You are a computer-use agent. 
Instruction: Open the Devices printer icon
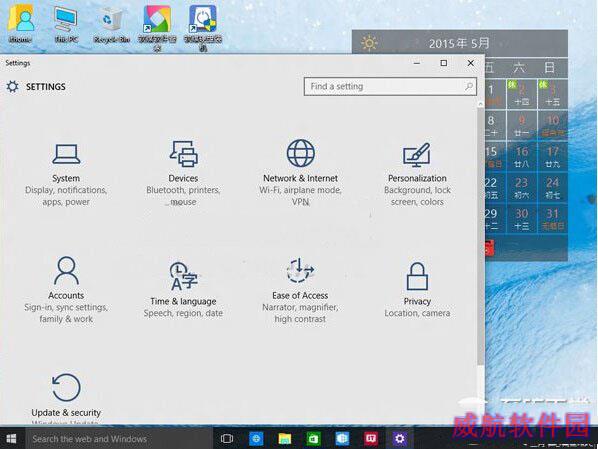183,154
